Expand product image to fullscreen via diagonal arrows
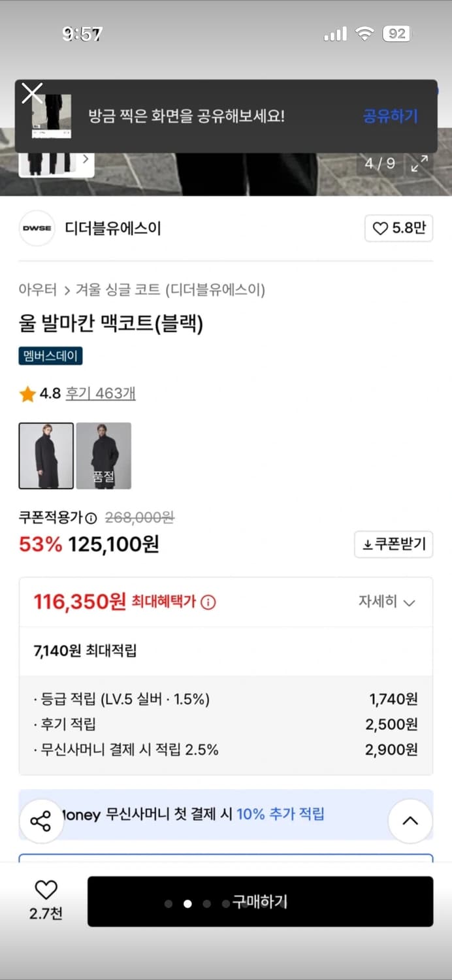The height and width of the screenshot is (980, 452). [420, 165]
